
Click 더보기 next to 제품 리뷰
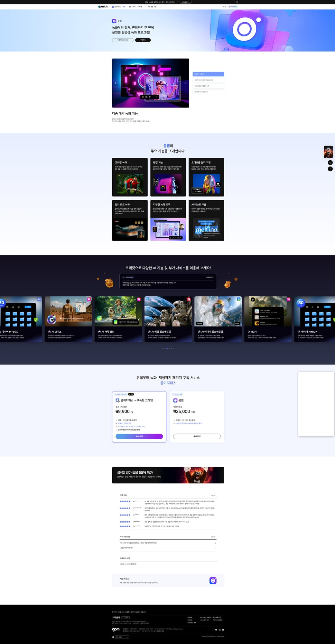click(213, 496)
